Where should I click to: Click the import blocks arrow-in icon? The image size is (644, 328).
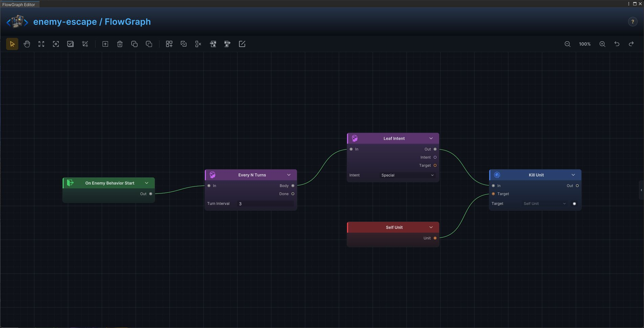tap(213, 44)
